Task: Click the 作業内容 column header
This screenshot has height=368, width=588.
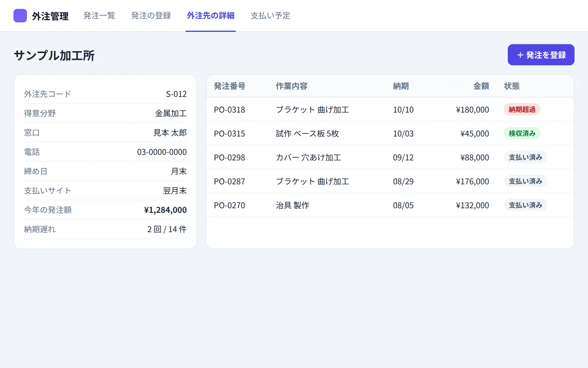Action: [292, 86]
